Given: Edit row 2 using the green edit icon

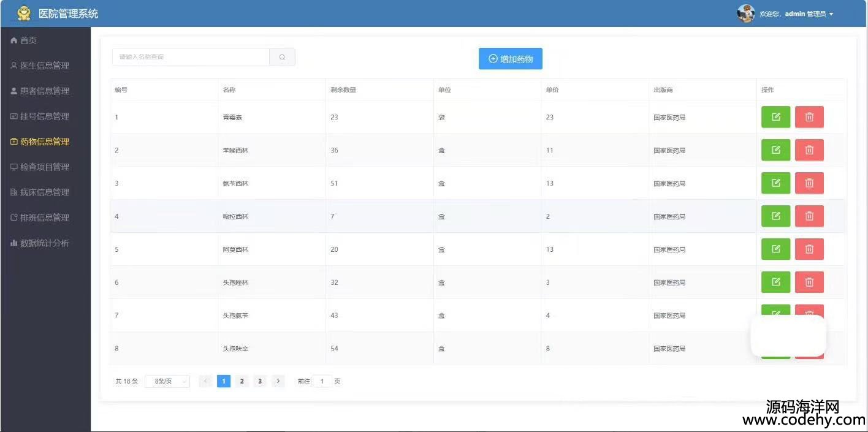Looking at the screenshot, I should 775,150.
